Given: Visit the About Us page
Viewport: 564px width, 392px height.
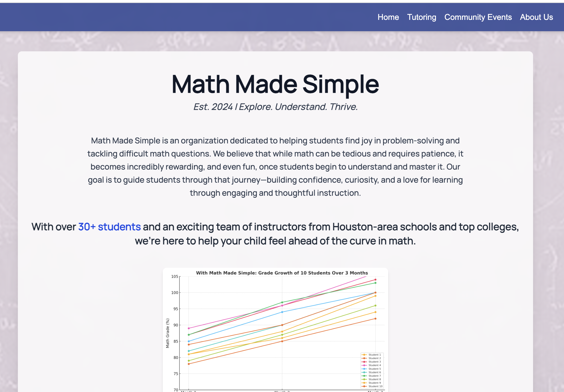Looking at the screenshot, I should click(536, 17).
